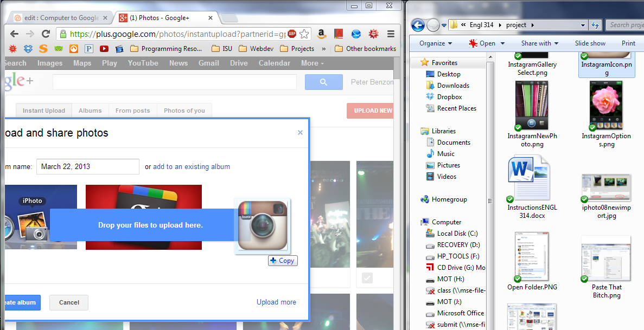Click the blue Google+ search button

[x=324, y=82]
